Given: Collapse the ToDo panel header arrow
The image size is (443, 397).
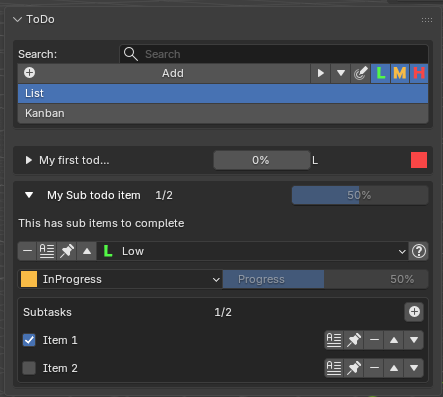Looking at the screenshot, I should pyautogui.click(x=17, y=20).
